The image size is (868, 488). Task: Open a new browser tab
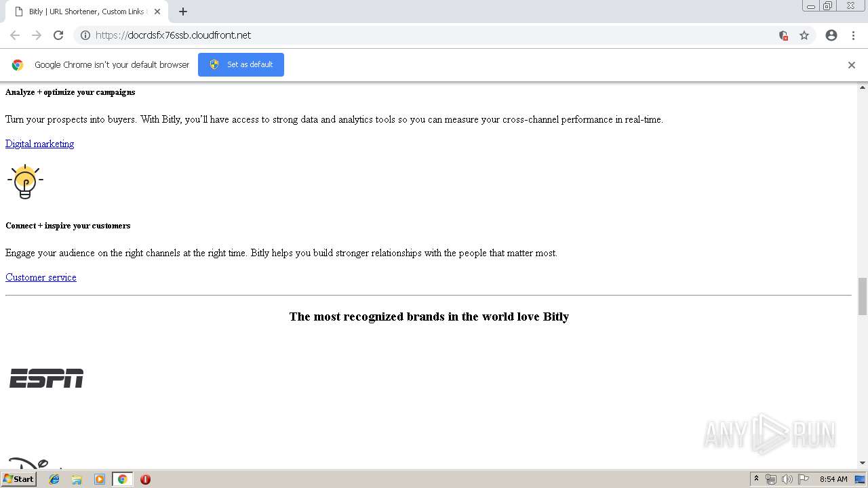point(183,12)
